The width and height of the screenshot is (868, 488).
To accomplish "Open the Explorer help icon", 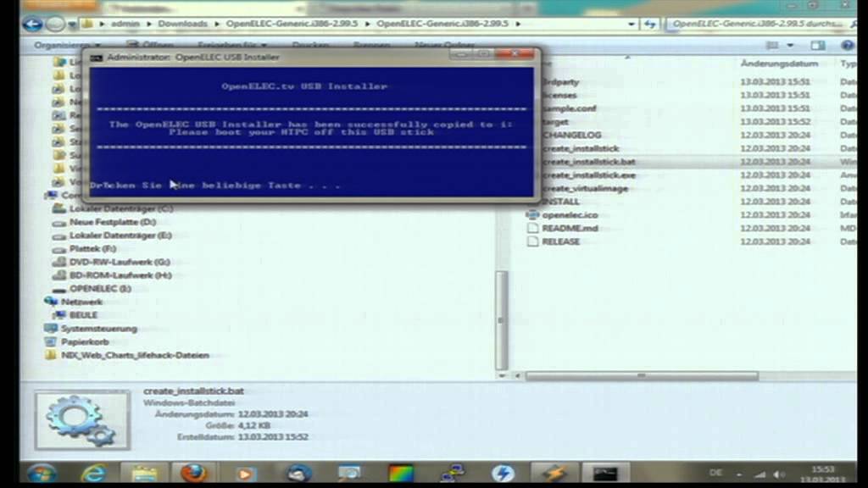I will point(847,45).
